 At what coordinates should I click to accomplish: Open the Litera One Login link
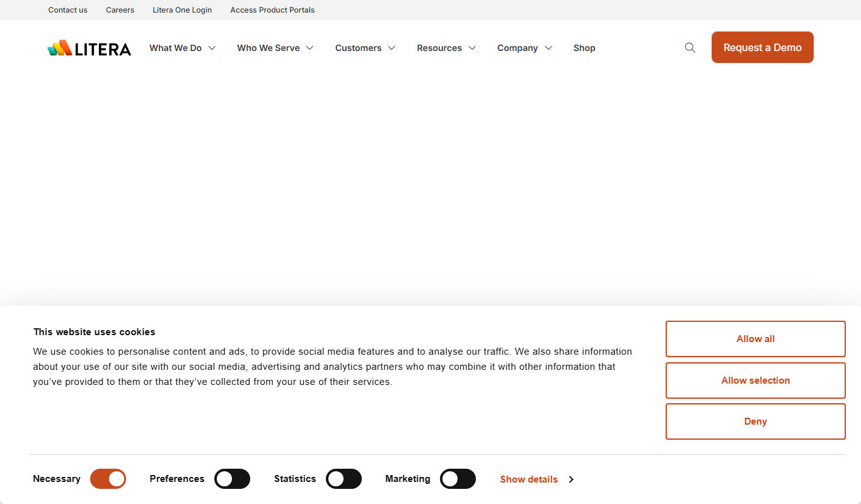coord(182,10)
